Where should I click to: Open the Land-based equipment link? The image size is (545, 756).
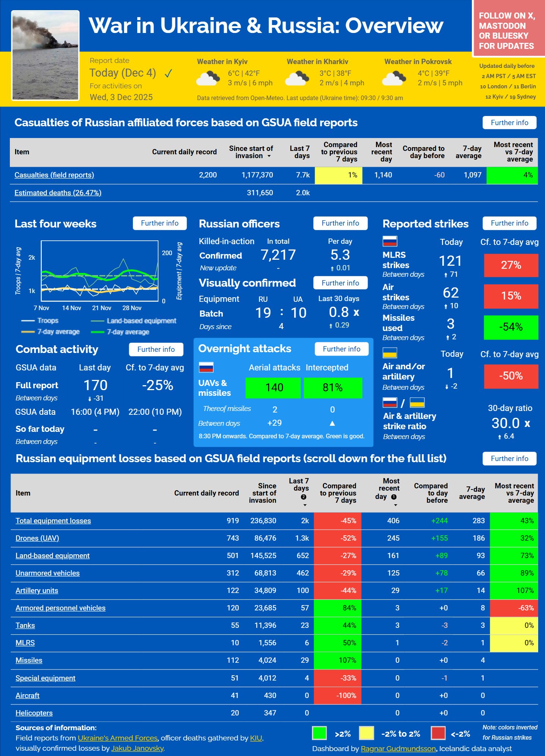[52, 555]
